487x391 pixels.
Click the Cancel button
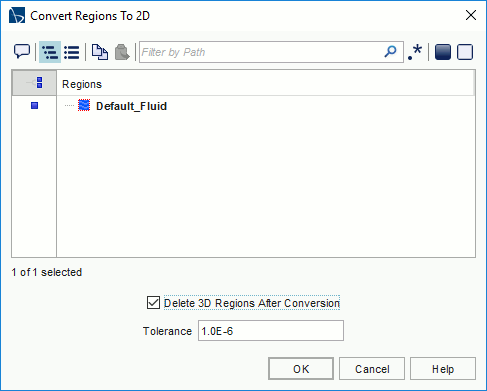[372, 369]
